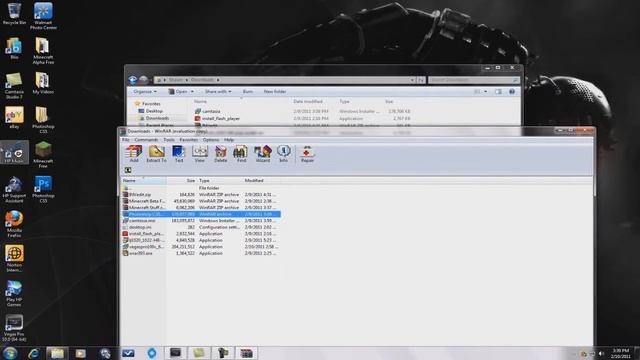Click the up-one-level icon below WinRAR toolbar
This screenshot has width=640, height=360.
coord(128,170)
